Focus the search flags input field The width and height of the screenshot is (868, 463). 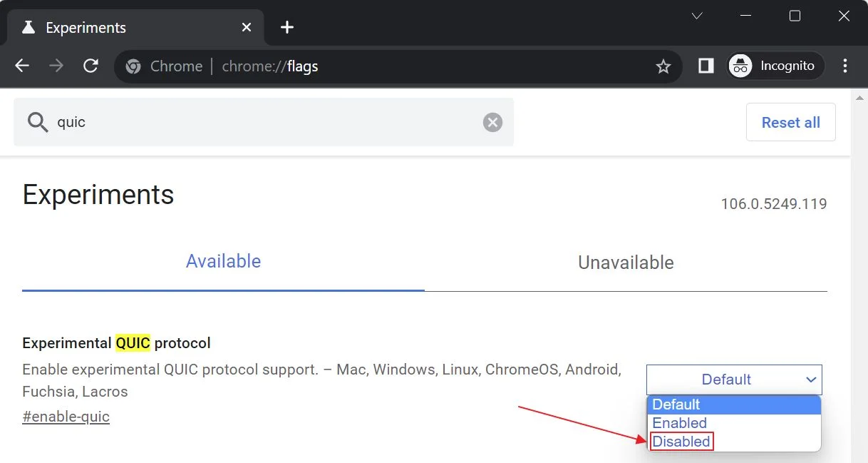[x=264, y=123]
